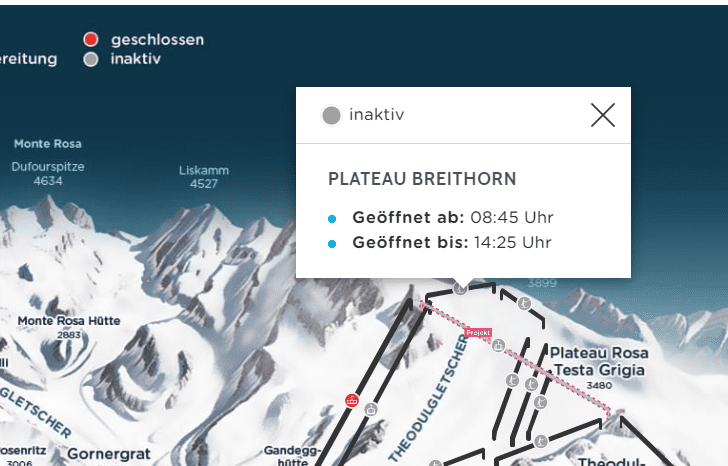Click the Gornergrat map label
This screenshot has height=466, width=728.
(x=107, y=454)
